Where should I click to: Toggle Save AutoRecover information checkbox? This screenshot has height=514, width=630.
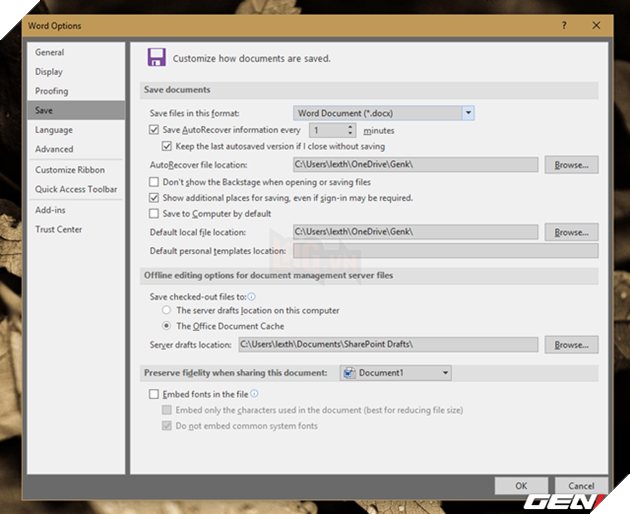coord(154,130)
